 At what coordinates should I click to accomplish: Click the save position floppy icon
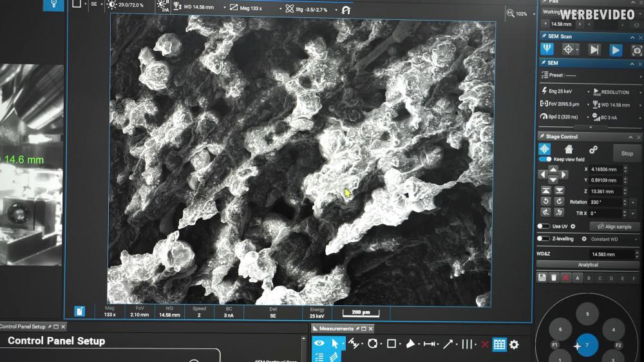pyautogui.click(x=542, y=278)
